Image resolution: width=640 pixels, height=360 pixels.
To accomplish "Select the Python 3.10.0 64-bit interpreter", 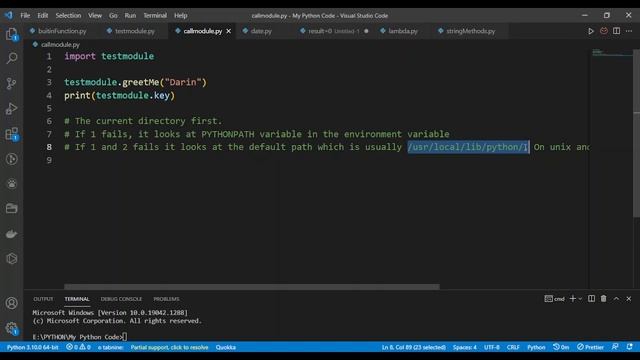I will 32,347.
